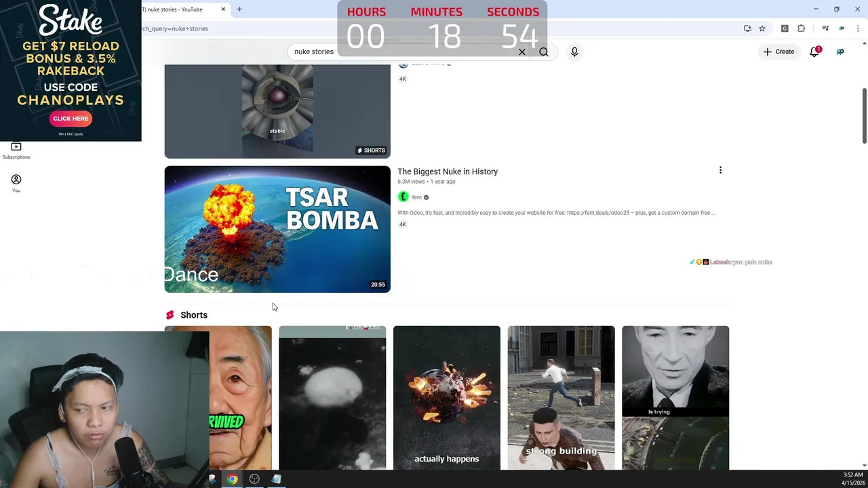The width and height of the screenshot is (868, 488).
Task: Click the G extension icon in the toolbar
Action: tap(785, 28)
